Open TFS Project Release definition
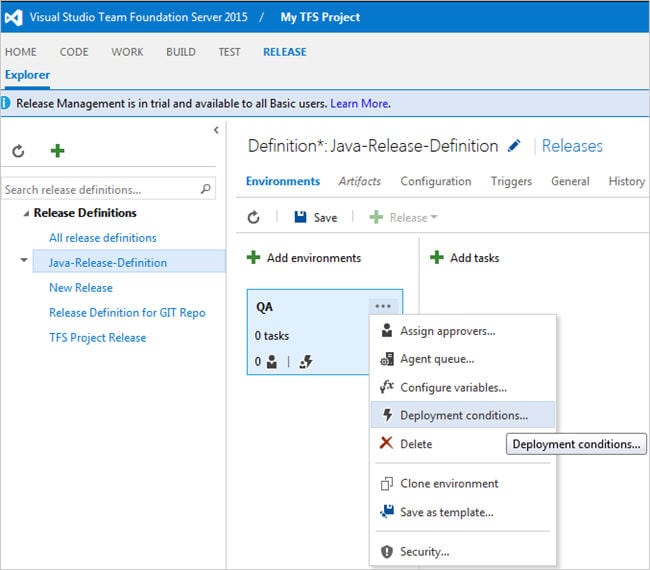This screenshot has width=650, height=570. [97, 337]
